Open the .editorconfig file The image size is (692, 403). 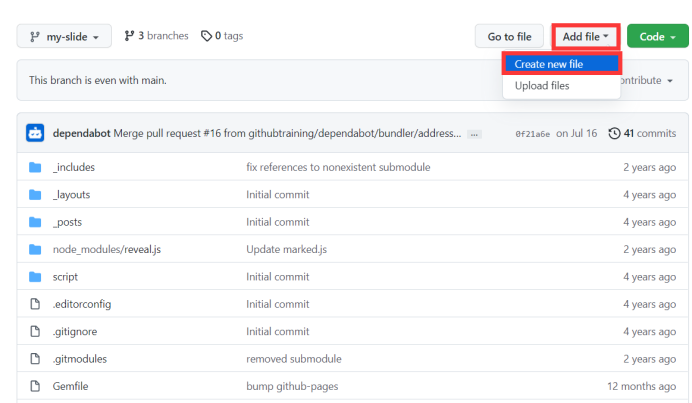pos(82,304)
